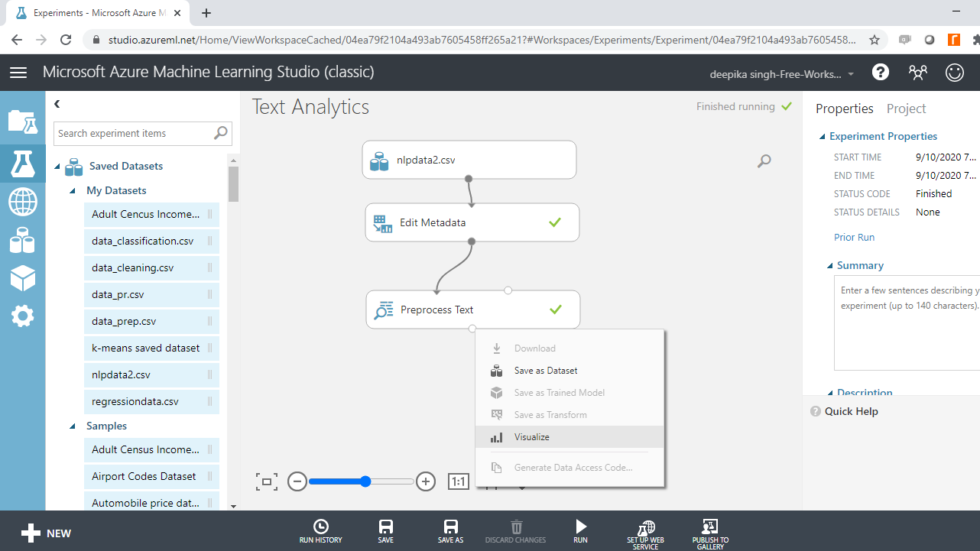
Task: Select Adult Cencus Income dataset under My Datasets
Action: tap(151, 215)
